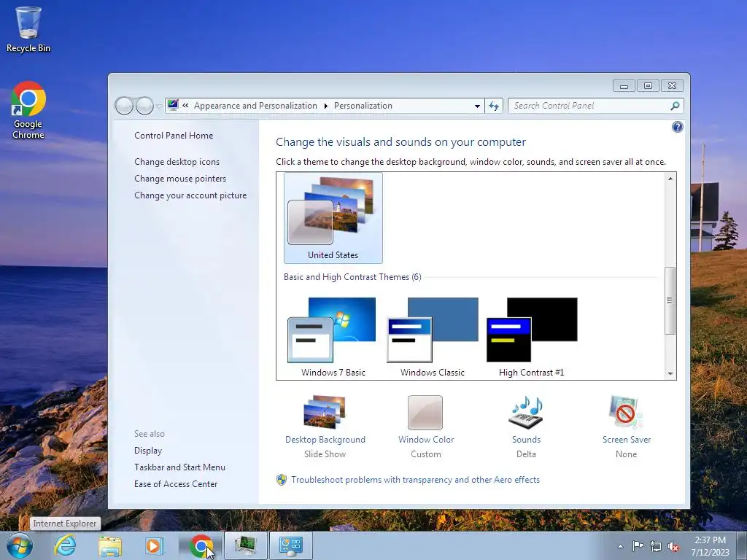Screen dimensions: 747x560
Task: Click the network tray icon
Action: point(656,547)
